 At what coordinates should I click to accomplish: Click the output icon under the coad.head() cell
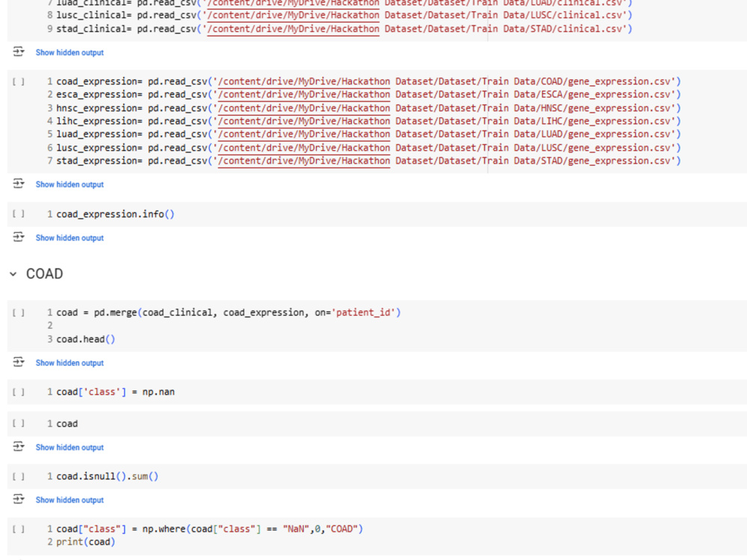(x=19, y=362)
